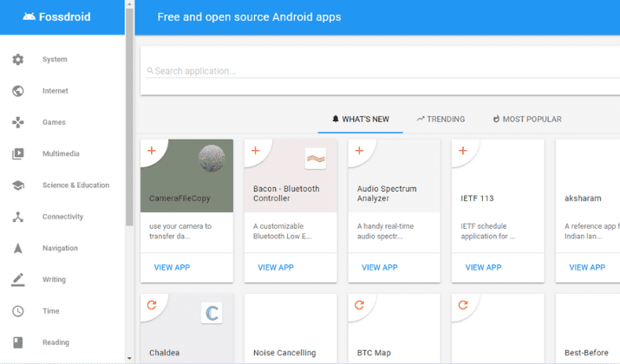Open the Connectivity category label
Viewport: 620px width, 364px height.
tap(63, 217)
